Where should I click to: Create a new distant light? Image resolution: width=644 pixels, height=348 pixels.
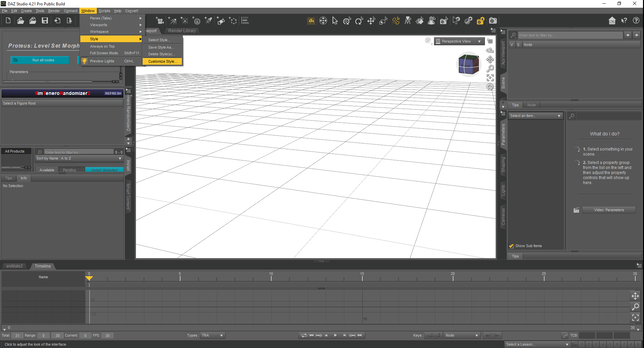[172, 21]
